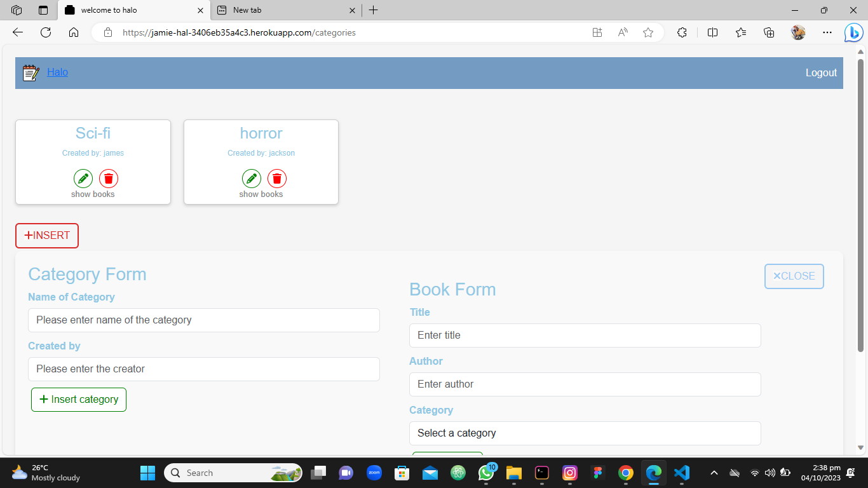The height and width of the screenshot is (488, 868).
Task: Click the Halo notepad logo icon
Action: tap(30, 72)
